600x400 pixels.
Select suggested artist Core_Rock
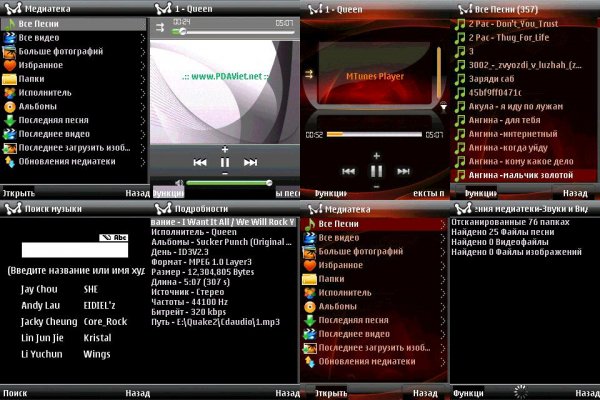tap(105, 322)
